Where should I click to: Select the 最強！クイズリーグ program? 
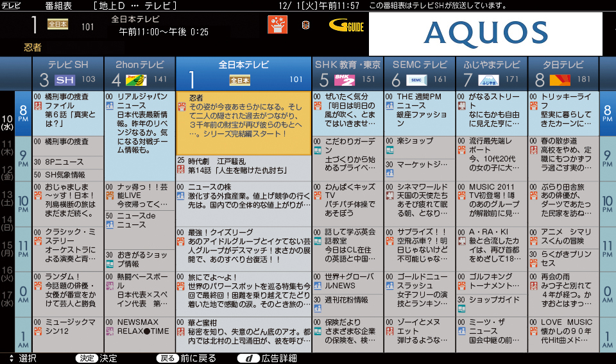244,249
